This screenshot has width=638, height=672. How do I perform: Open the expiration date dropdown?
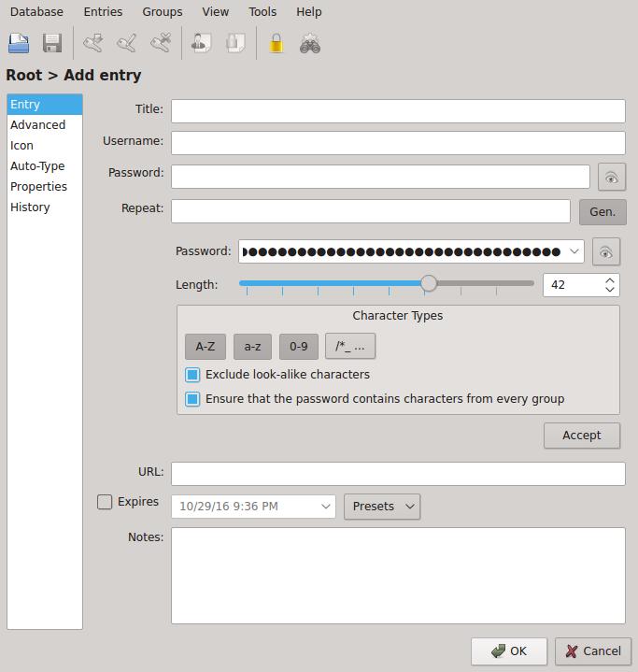326,507
